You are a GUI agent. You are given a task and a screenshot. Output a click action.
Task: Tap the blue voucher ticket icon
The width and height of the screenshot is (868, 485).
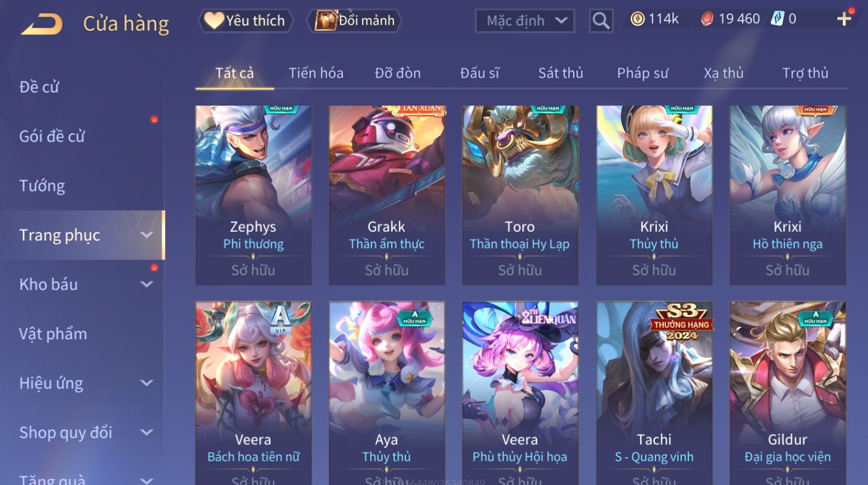tap(777, 19)
